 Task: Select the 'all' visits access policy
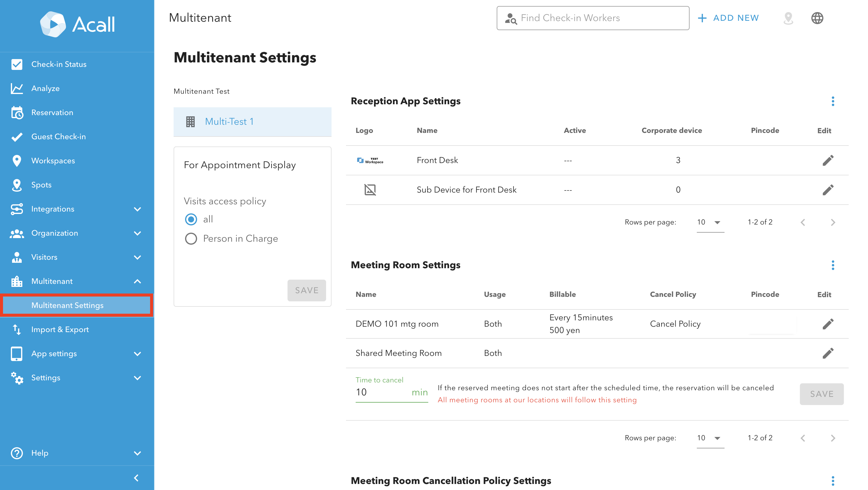pos(191,219)
